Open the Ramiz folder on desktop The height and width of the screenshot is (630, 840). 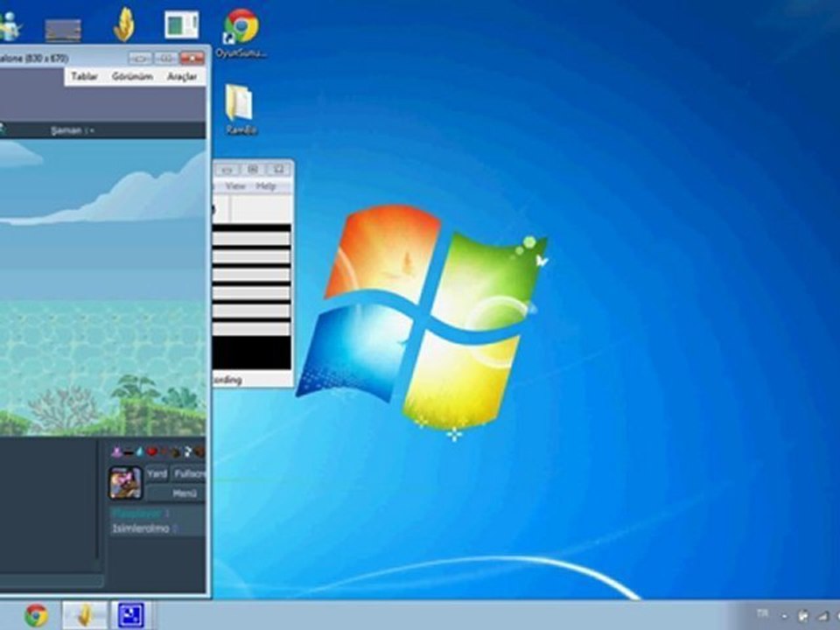point(240,108)
